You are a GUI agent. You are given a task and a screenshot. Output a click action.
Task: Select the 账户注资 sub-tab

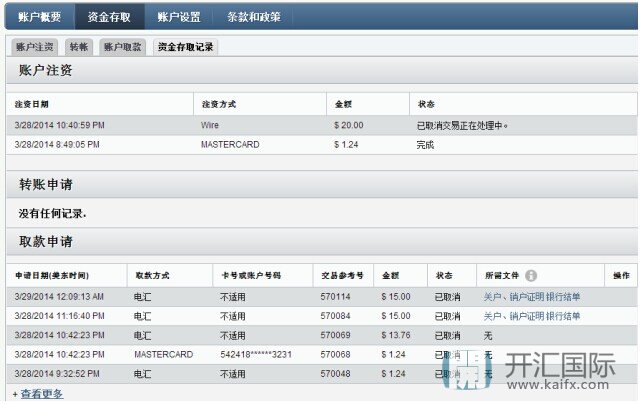[36, 47]
